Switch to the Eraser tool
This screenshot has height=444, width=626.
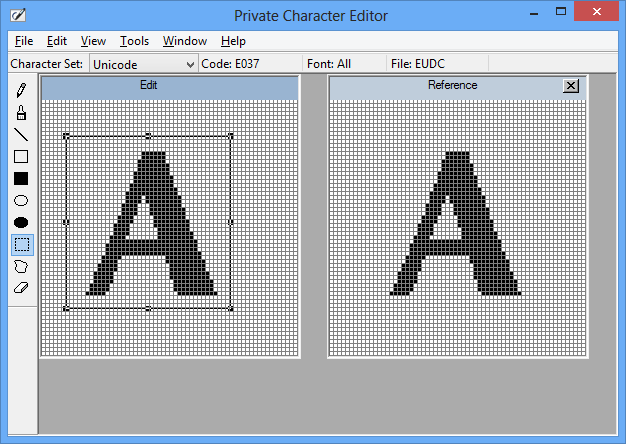pyautogui.click(x=21, y=288)
